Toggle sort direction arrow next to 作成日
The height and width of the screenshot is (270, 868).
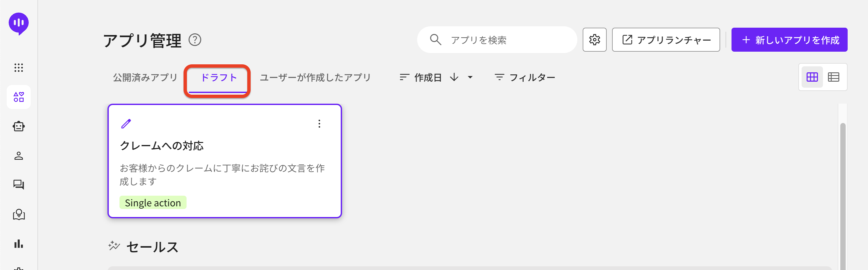[x=454, y=77]
